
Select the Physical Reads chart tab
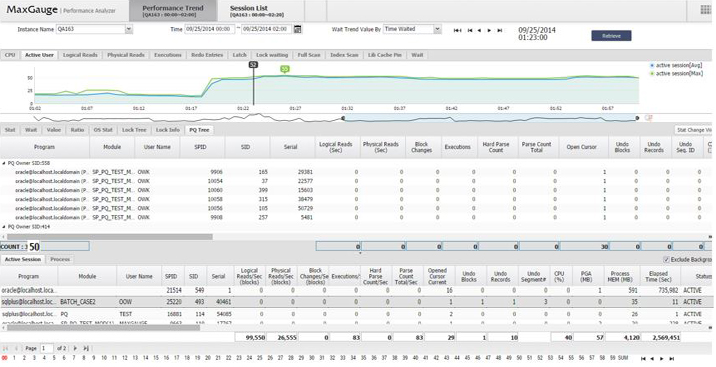click(126, 55)
